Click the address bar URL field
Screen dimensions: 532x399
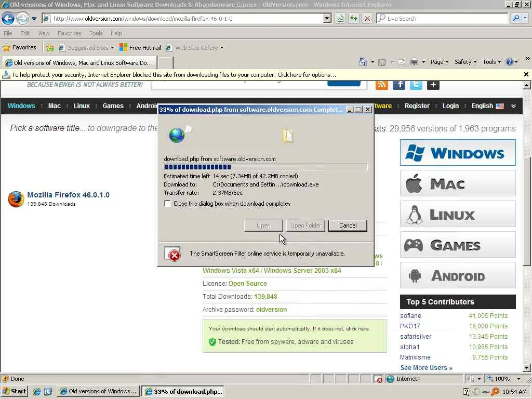(183, 19)
